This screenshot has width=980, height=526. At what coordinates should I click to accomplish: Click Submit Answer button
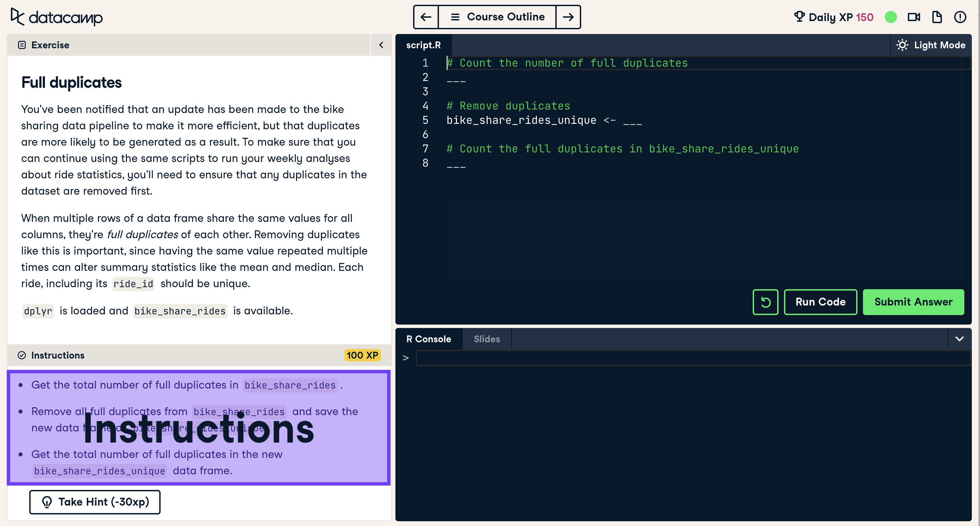pyautogui.click(x=913, y=302)
